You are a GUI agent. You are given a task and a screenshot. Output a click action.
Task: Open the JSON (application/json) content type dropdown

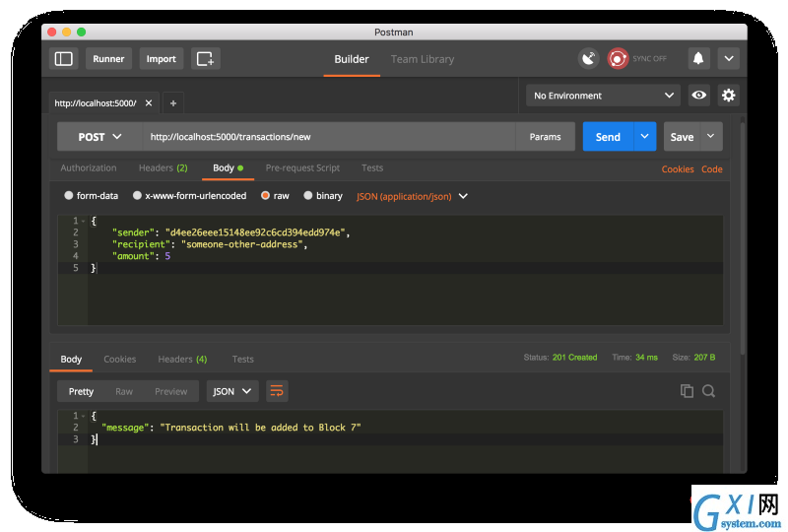412,197
